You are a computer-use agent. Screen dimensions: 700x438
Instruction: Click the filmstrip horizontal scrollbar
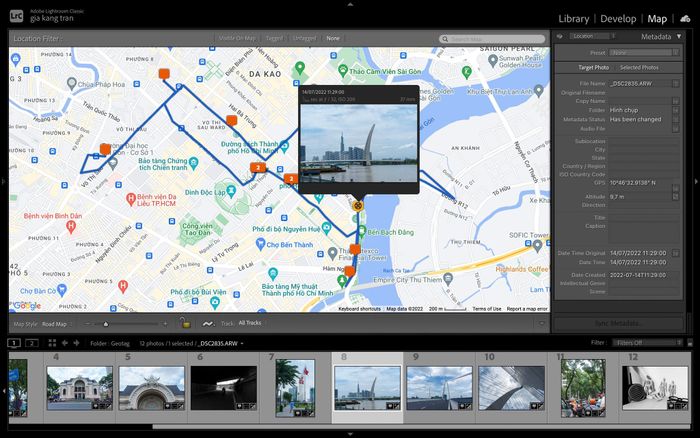[x=421, y=427]
